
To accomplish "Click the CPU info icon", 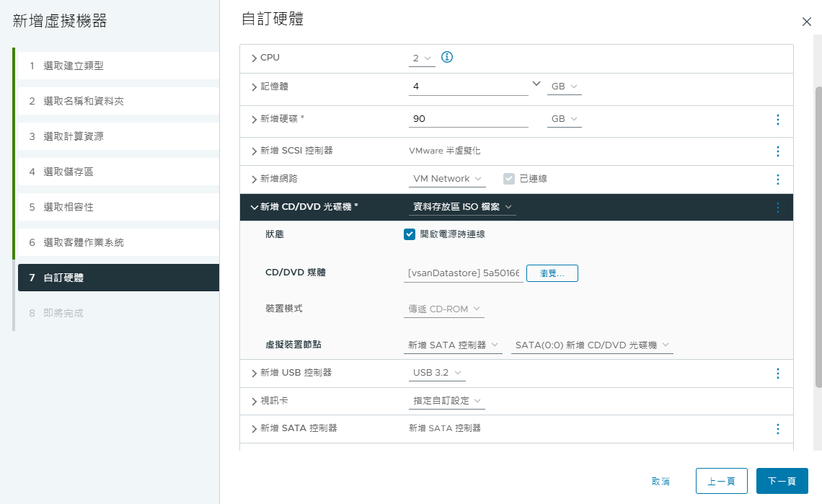I will [446, 57].
